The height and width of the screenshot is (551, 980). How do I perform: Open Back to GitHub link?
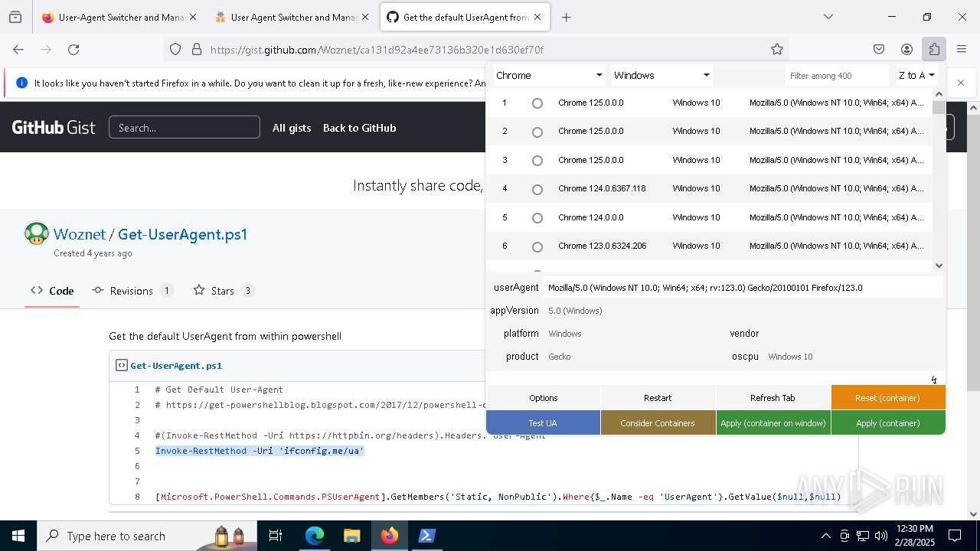point(360,128)
